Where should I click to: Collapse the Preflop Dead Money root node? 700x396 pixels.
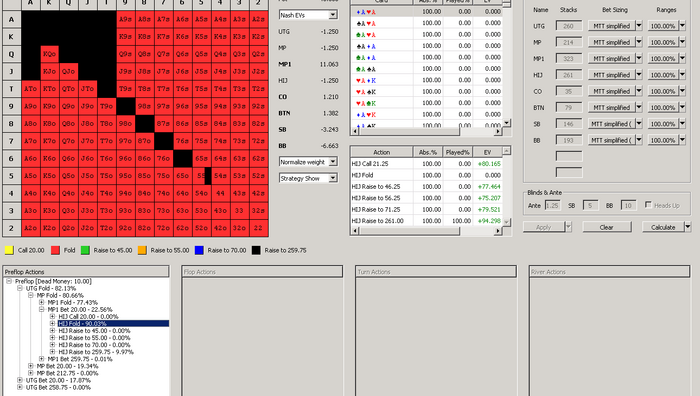[9, 281]
